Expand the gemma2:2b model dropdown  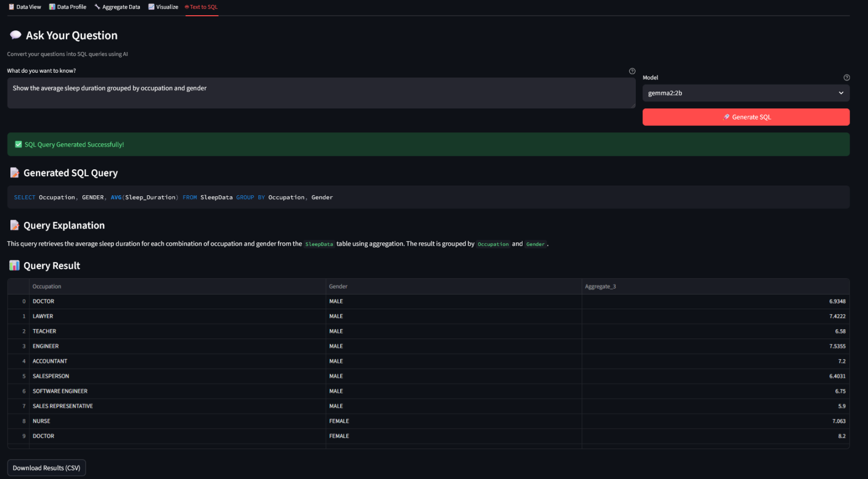point(745,93)
